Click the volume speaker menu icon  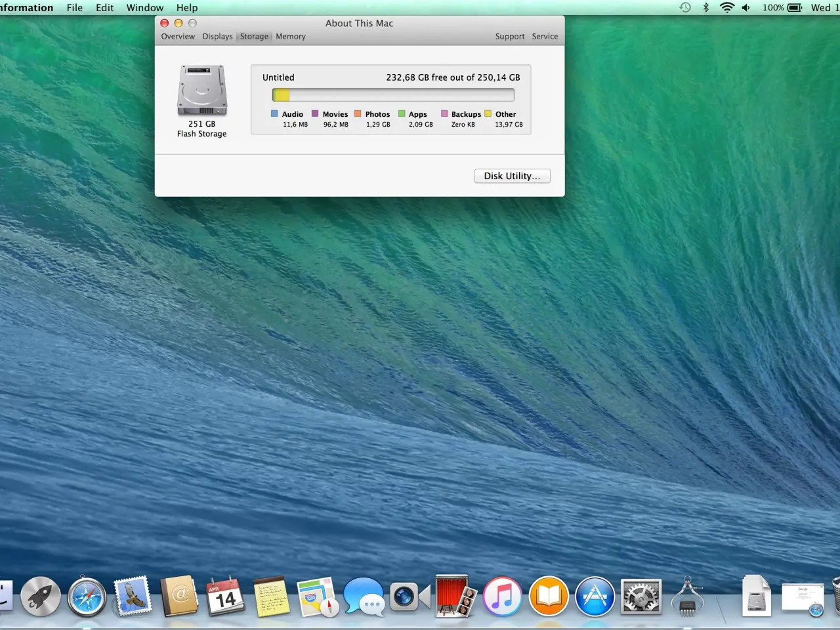pos(746,7)
